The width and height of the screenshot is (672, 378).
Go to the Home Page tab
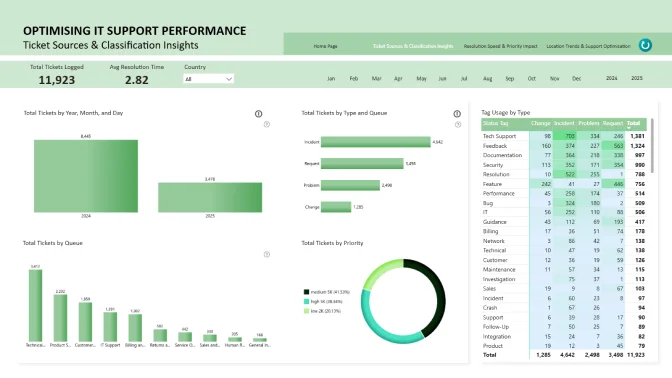coord(325,46)
